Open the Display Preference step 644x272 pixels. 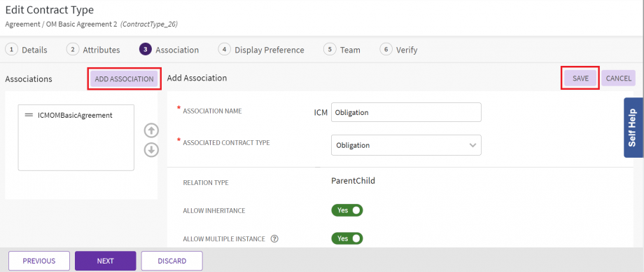261,50
